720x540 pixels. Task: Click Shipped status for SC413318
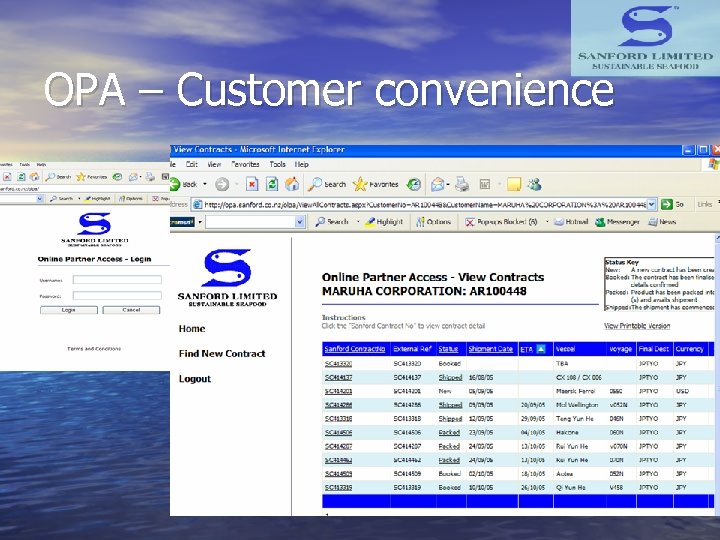450,419
